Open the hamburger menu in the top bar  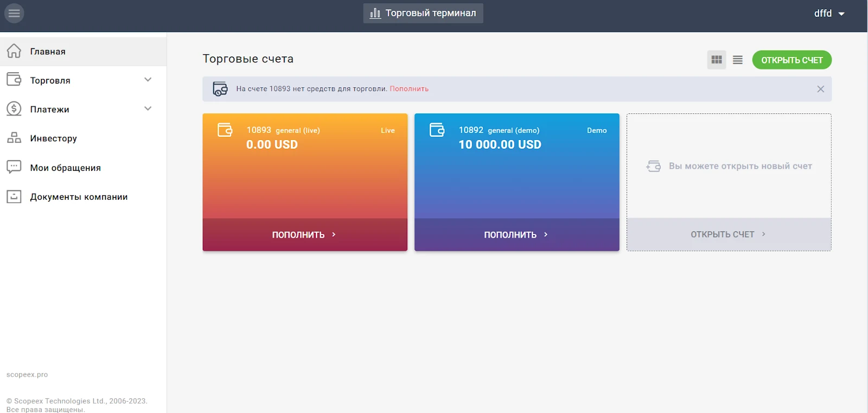coord(14,13)
